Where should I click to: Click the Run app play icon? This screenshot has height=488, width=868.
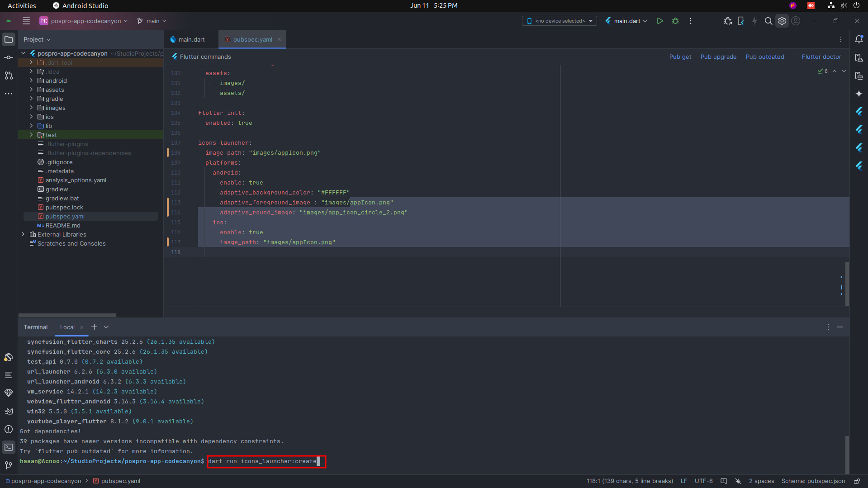[x=660, y=21]
